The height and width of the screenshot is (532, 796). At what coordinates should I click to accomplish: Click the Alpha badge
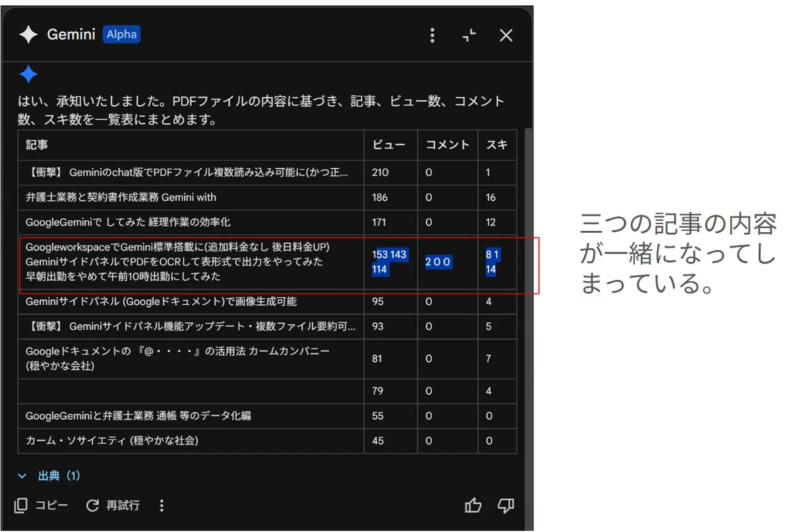click(121, 34)
